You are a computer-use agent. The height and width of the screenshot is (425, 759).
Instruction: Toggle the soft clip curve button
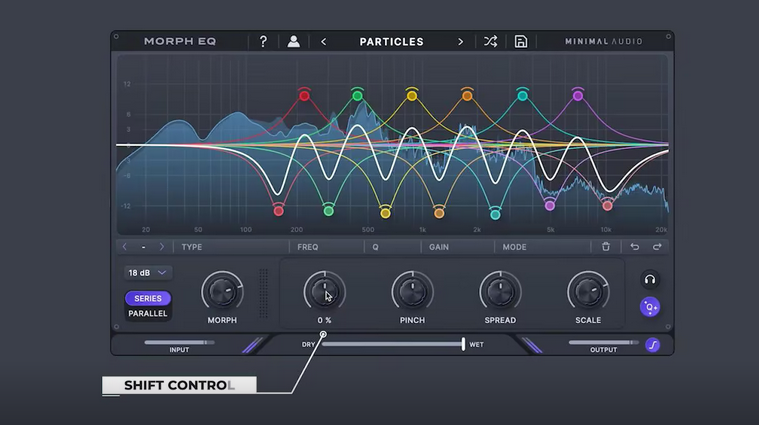pyautogui.click(x=653, y=345)
